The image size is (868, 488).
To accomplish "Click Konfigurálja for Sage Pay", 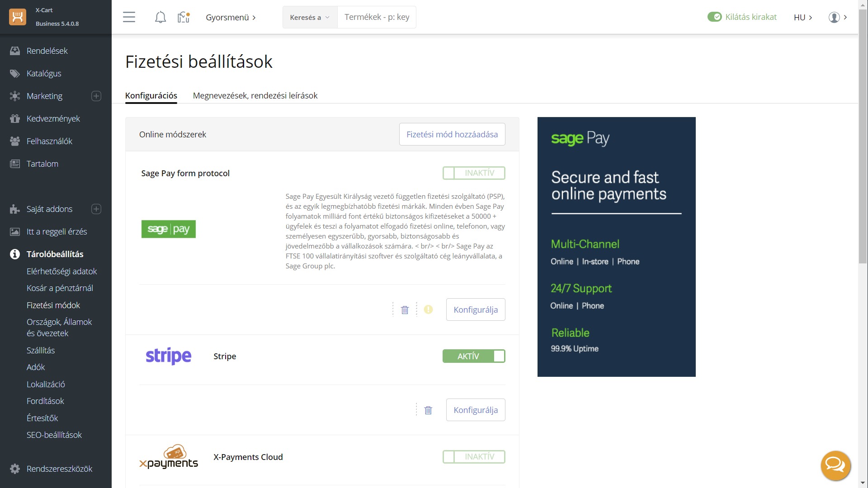I will tap(476, 310).
